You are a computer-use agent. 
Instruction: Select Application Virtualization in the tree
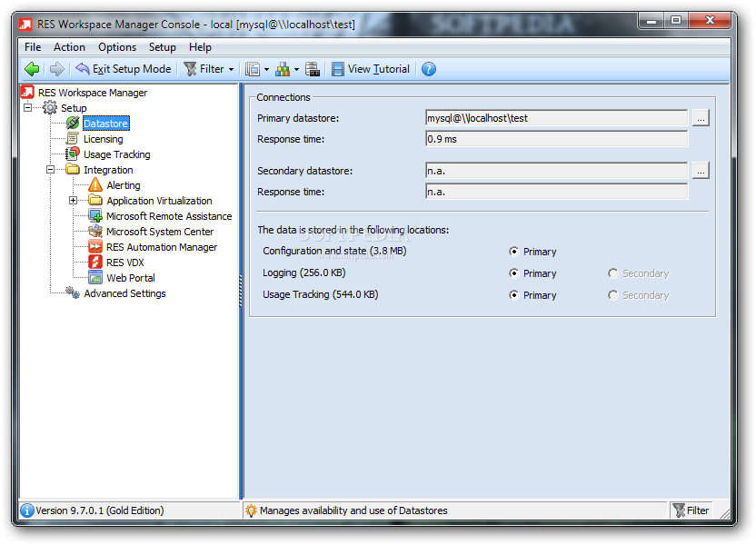click(159, 201)
